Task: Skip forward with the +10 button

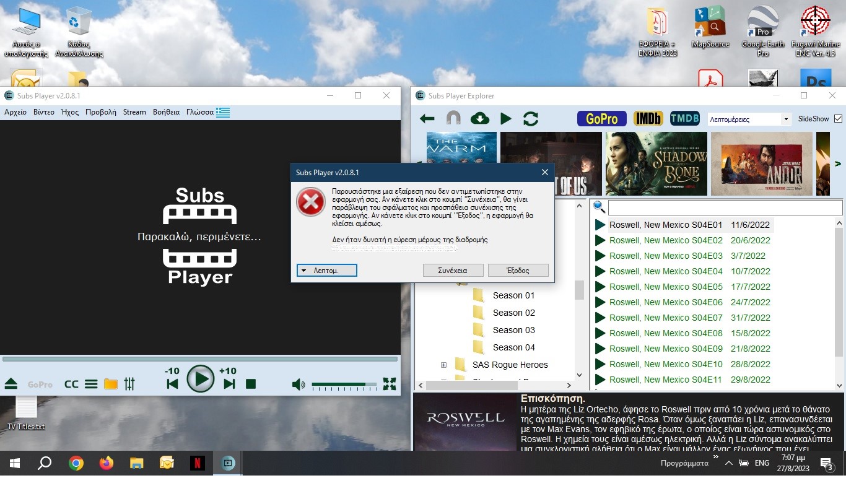Action: [x=229, y=383]
